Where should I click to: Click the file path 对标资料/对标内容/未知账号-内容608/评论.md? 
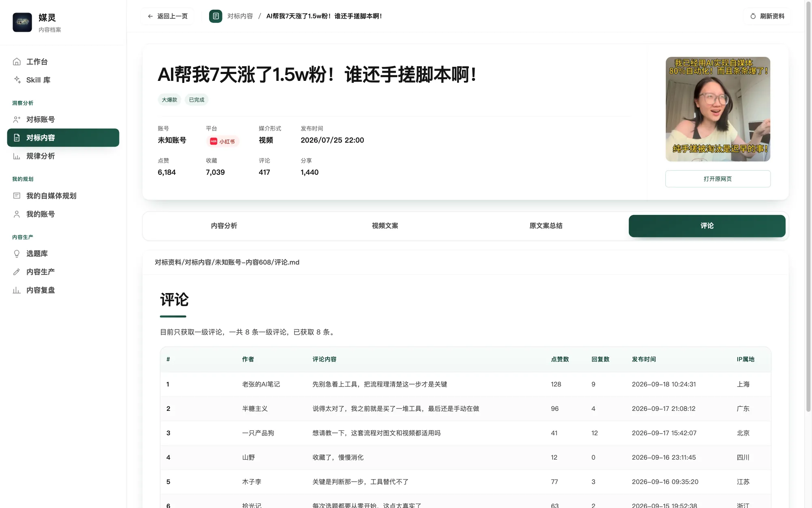(227, 263)
